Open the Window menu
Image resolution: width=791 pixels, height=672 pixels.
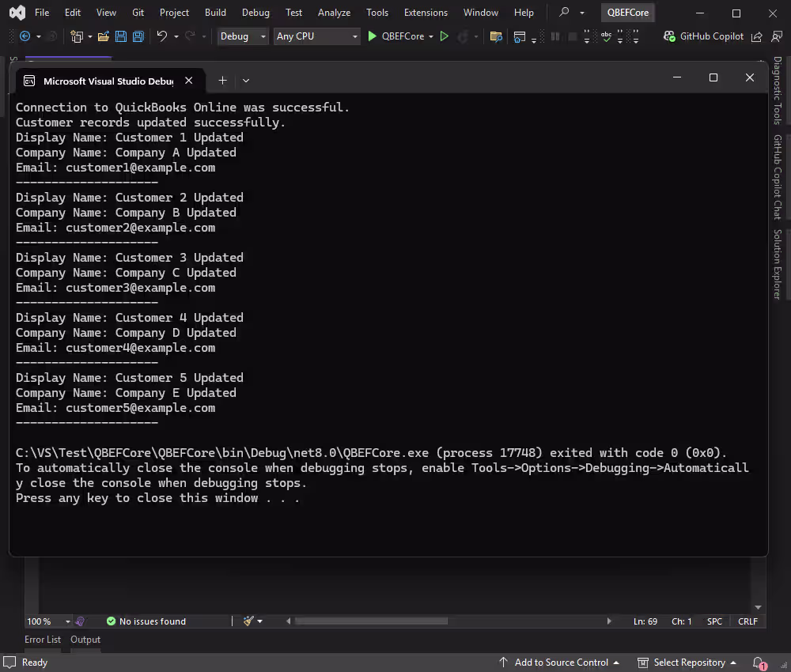[481, 13]
